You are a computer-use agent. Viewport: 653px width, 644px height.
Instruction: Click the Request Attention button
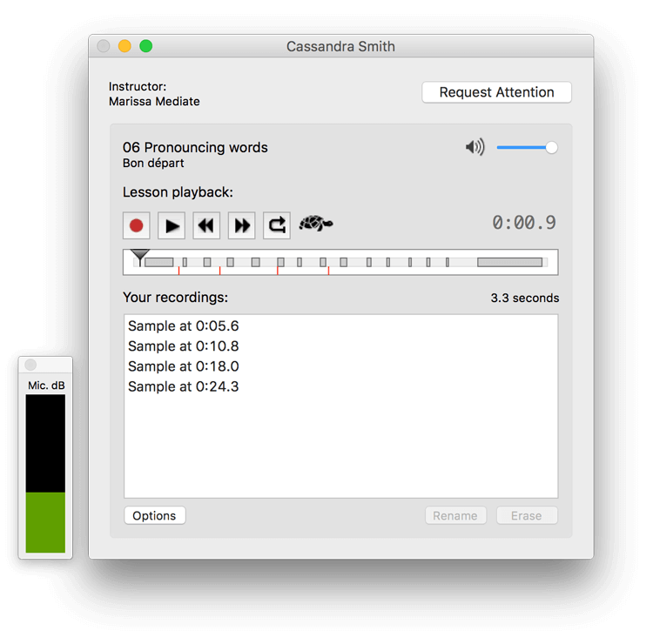click(496, 92)
